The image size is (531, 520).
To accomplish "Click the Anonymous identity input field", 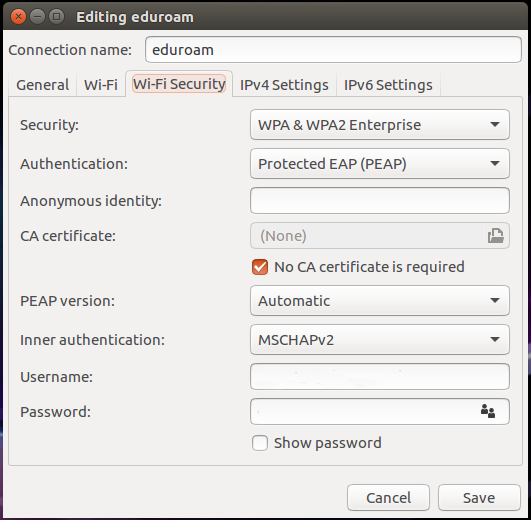I will (x=380, y=200).
